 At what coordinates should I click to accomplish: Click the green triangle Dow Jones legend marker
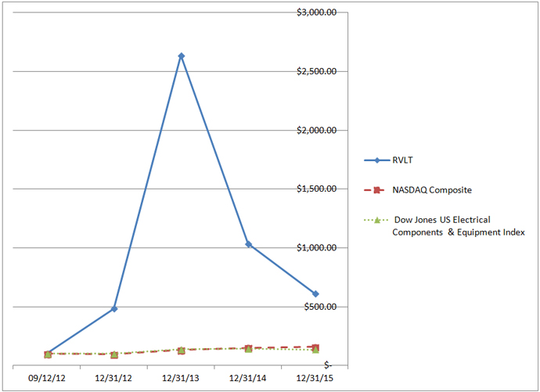tap(376, 220)
